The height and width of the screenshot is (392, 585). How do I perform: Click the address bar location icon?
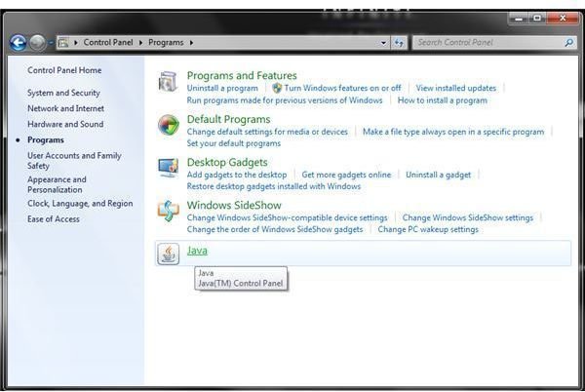[x=63, y=43]
